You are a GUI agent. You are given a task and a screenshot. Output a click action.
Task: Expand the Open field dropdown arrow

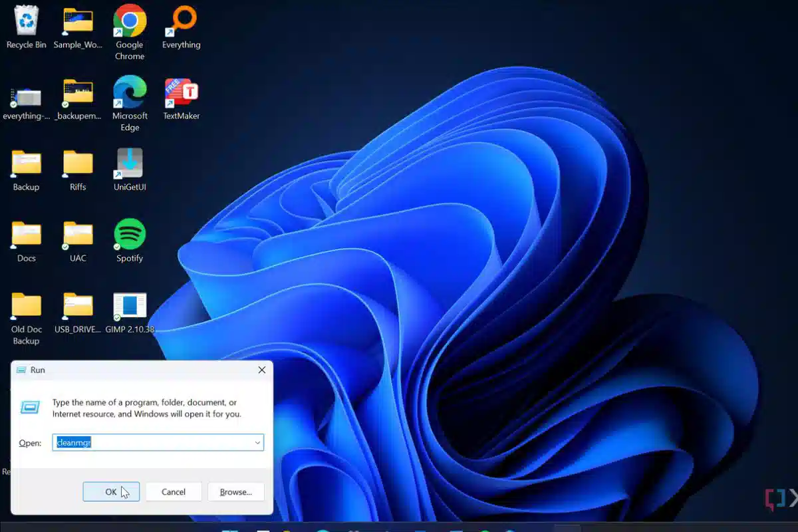click(257, 443)
